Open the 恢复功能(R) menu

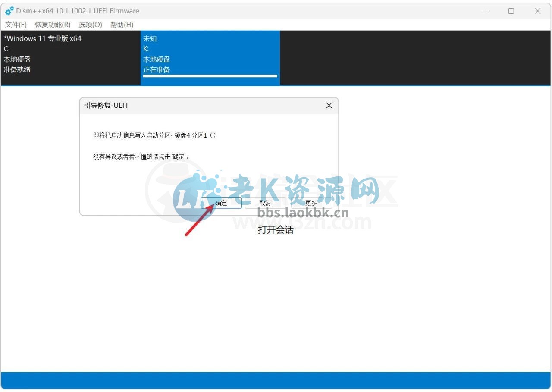[53, 25]
